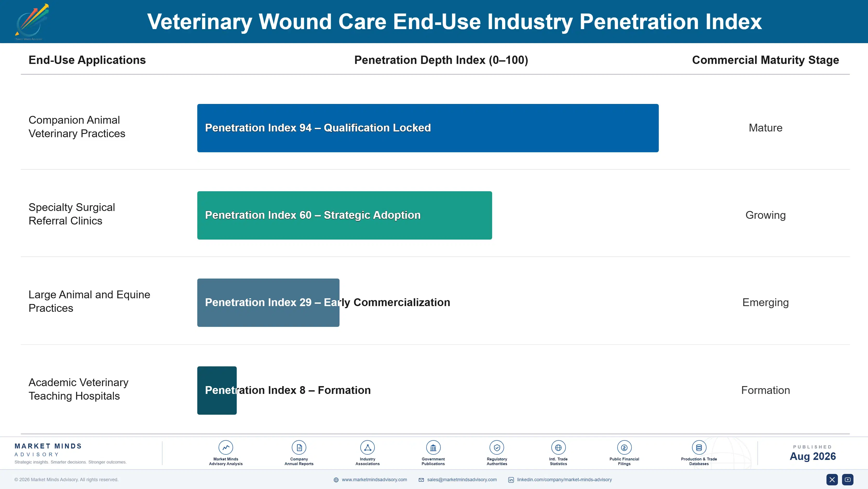This screenshot has width=868, height=489.
Task: Click the Penetration Index 29 slate bar
Action: (x=268, y=302)
